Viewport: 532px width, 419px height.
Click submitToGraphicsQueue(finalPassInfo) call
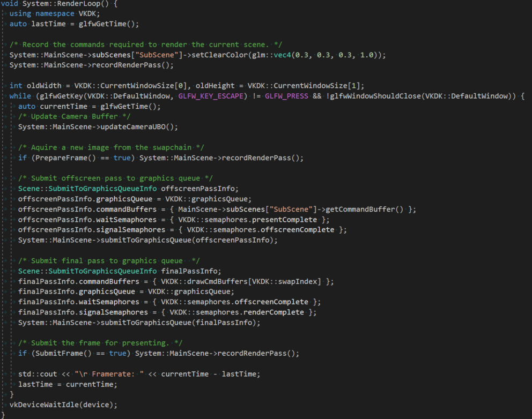click(x=181, y=323)
